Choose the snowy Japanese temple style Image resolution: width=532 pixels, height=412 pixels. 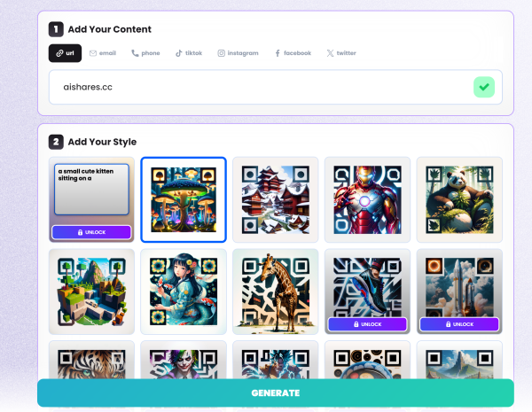[x=276, y=199]
